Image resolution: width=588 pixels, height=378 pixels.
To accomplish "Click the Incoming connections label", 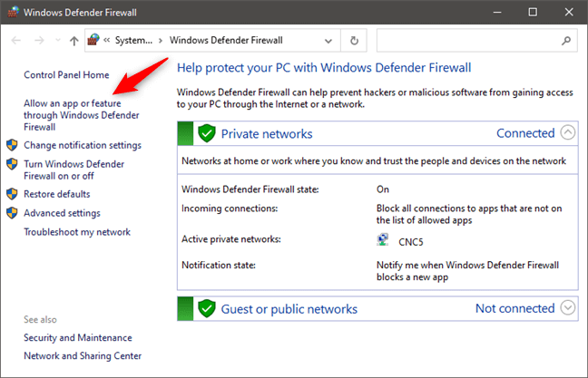I will (230, 208).
